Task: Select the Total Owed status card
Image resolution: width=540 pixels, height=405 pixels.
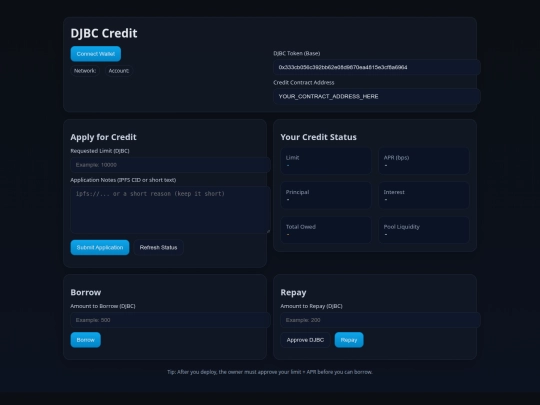Action: tap(326, 230)
